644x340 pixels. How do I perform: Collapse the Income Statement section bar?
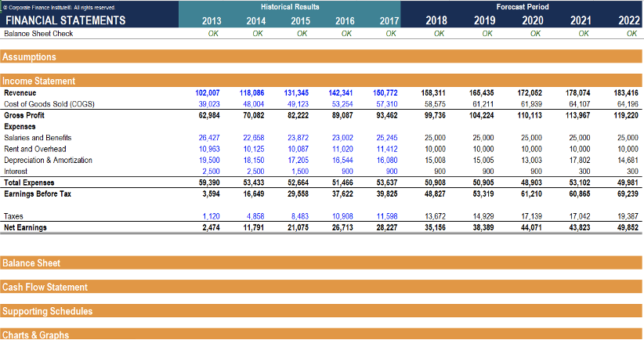click(x=38, y=81)
